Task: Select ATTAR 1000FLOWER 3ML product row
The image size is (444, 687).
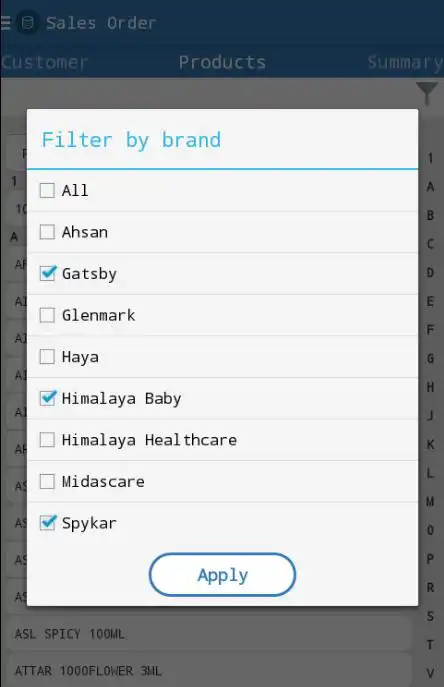Action: click(x=210, y=671)
